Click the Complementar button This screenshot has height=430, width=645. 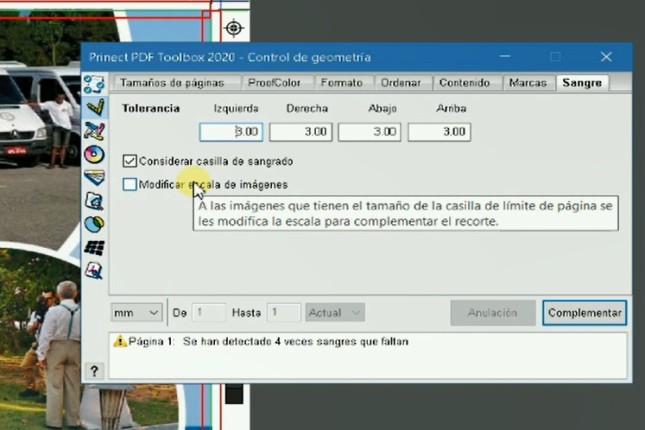point(584,313)
